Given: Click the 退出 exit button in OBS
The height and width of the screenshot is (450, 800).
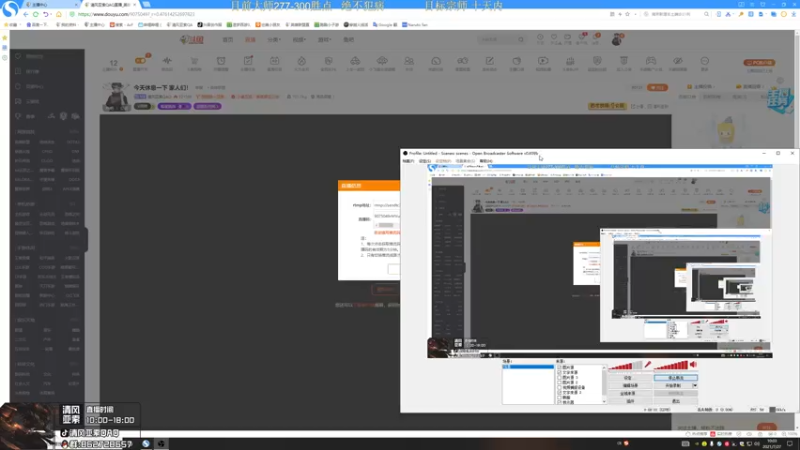Looking at the screenshot, I should click(676, 401).
